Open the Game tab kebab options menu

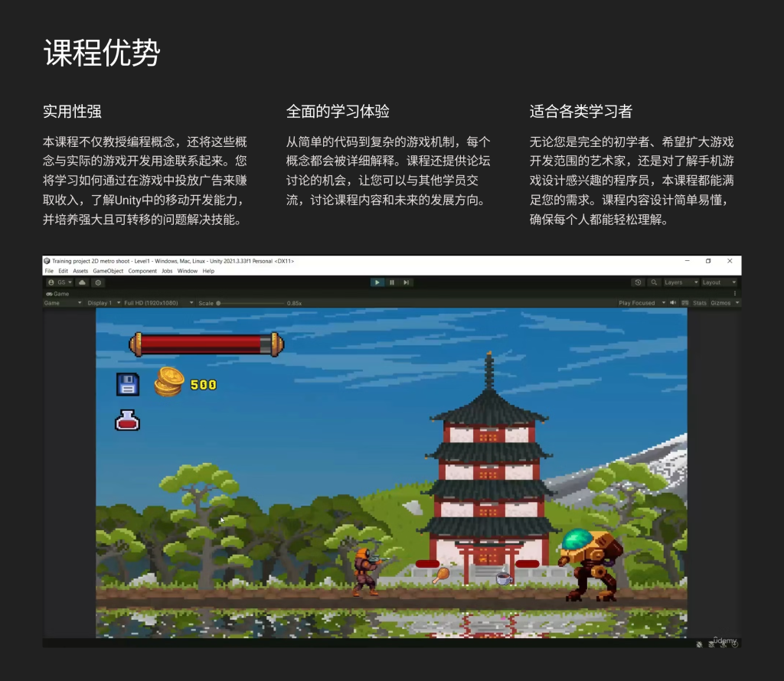tap(734, 294)
